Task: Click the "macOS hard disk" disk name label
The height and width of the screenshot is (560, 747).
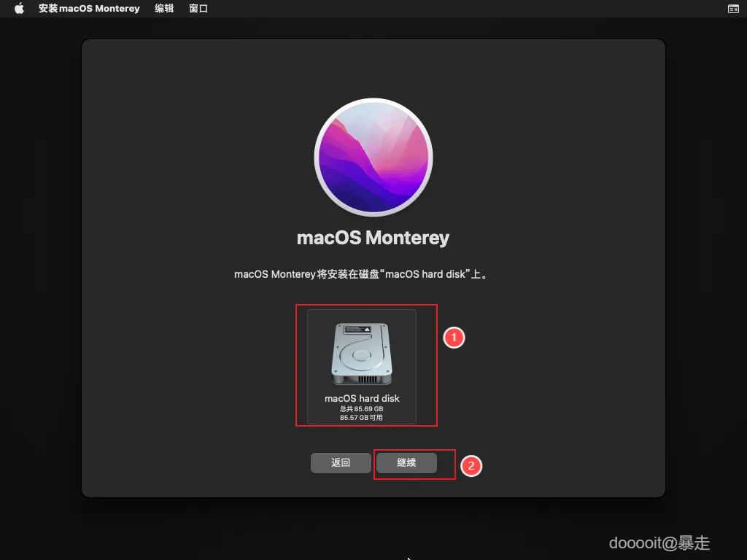Action: click(x=362, y=398)
